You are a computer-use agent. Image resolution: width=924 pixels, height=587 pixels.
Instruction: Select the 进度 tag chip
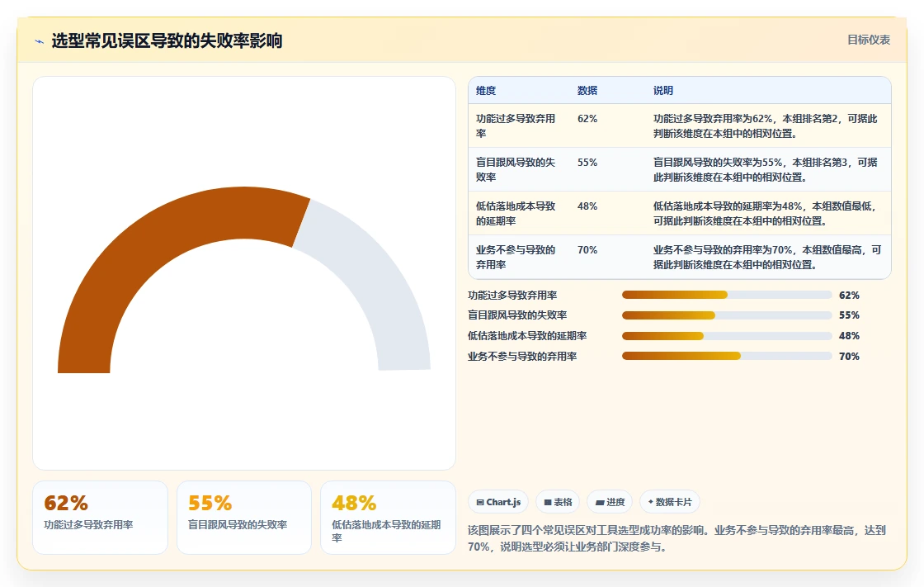pyautogui.click(x=610, y=502)
